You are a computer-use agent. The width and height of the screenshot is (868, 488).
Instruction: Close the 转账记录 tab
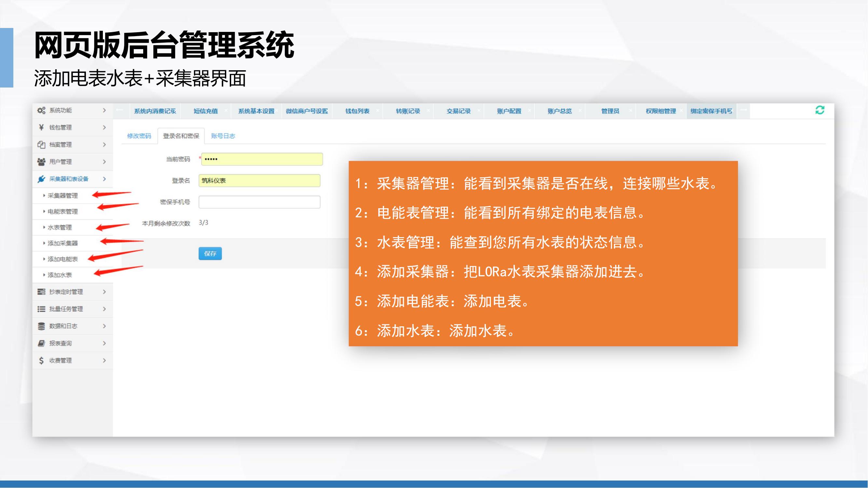tap(428, 110)
